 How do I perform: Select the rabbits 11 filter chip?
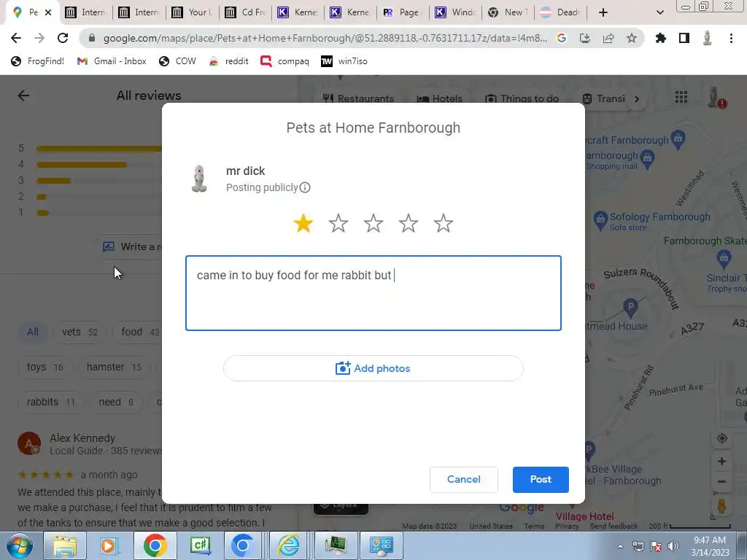pyautogui.click(x=50, y=402)
